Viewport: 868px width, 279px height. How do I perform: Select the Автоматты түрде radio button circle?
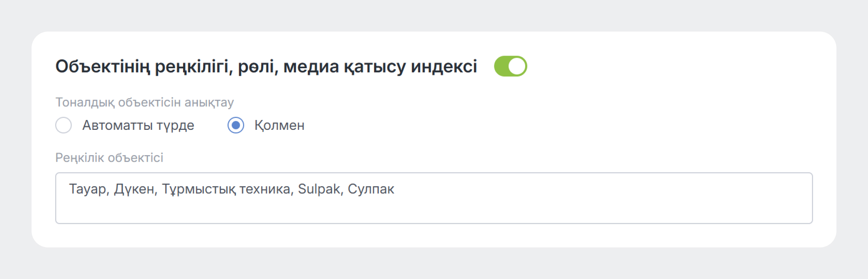click(x=64, y=125)
